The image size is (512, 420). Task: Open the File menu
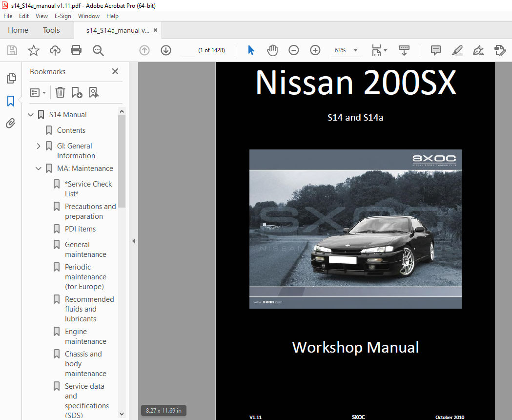tap(8, 16)
